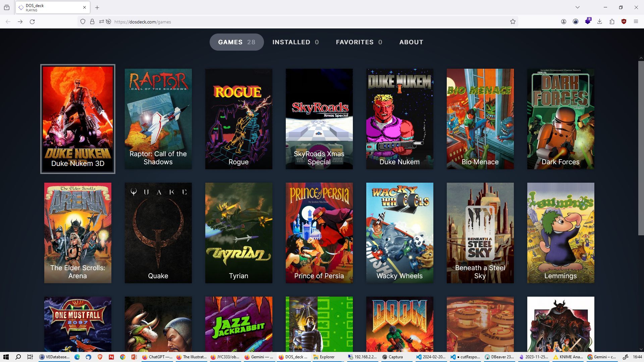
Task: Open The Elder Scrolls: Arena game
Action: pyautogui.click(x=78, y=233)
